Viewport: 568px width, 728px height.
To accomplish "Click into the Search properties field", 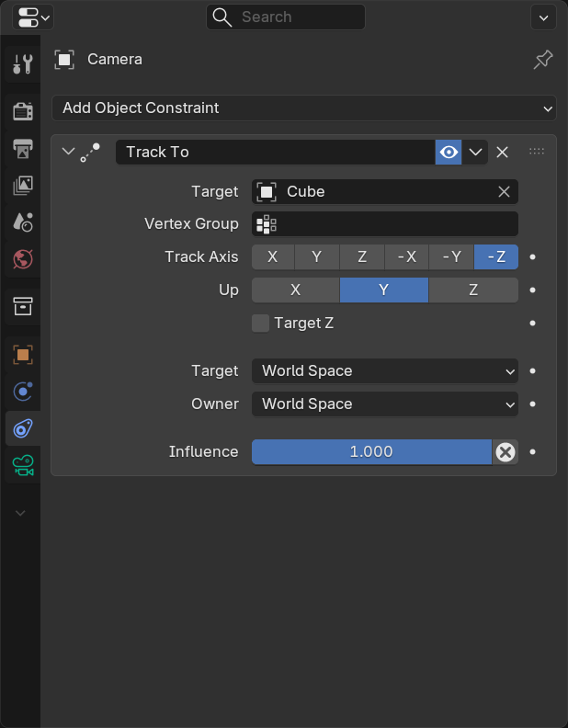I will (286, 17).
